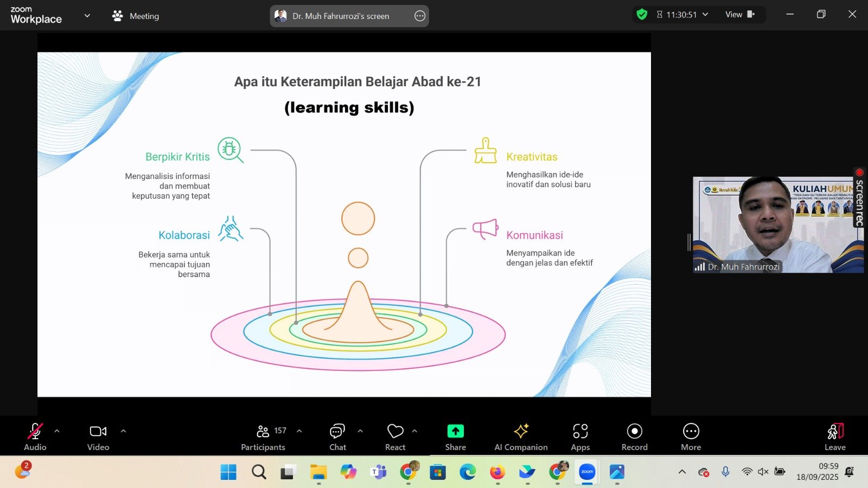Start recording with the Record button

click(x=634, y=437)
